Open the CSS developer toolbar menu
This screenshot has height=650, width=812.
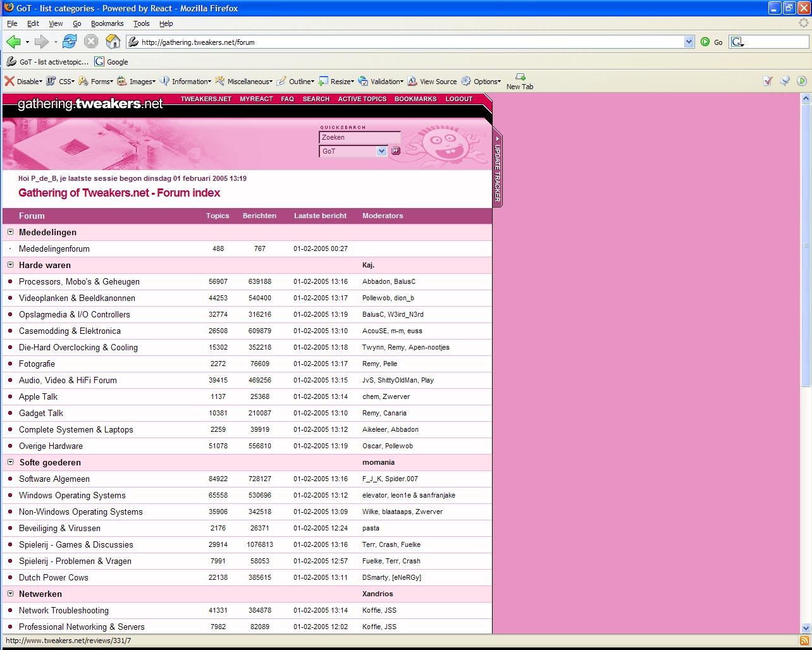(x=61, y=82)
